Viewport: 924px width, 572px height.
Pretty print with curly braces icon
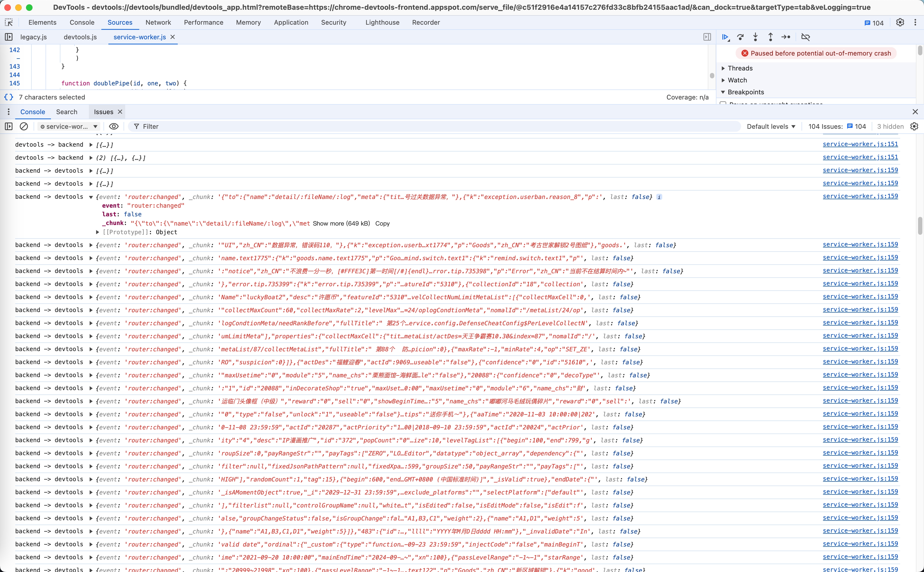(x=9, y=97)
